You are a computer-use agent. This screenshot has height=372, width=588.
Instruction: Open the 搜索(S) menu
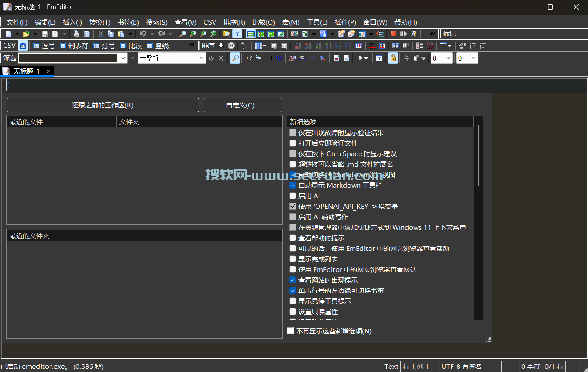point(157,22)
